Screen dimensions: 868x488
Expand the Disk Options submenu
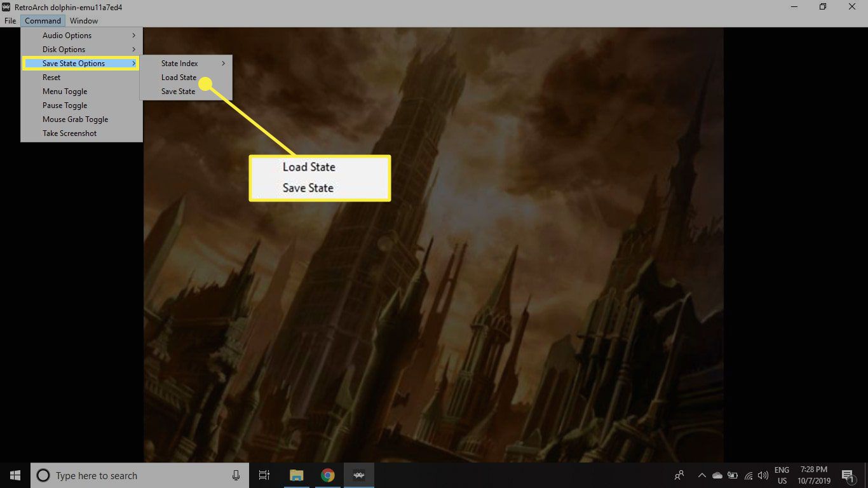[x=81, y=50]
